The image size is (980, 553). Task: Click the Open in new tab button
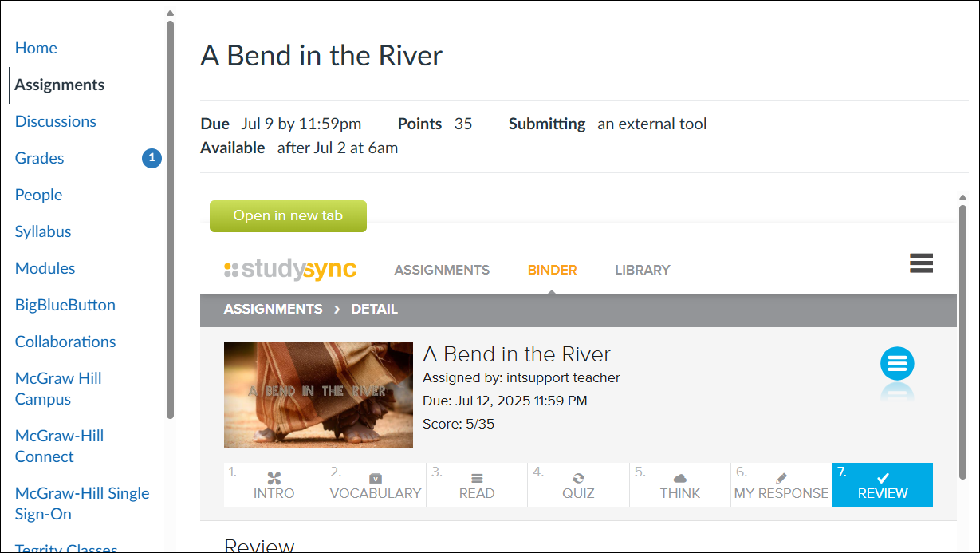[288, 216]
